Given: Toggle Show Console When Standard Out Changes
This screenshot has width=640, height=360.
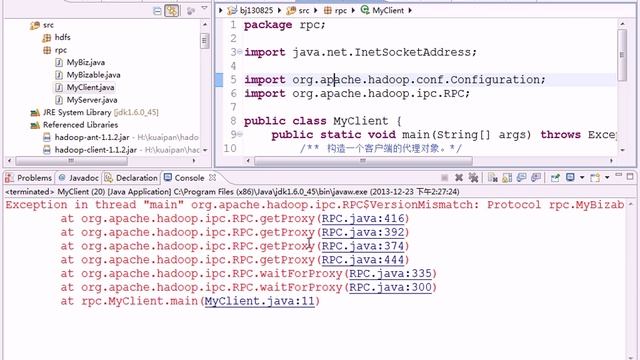Looking at the screenshot, I should point(521,178).
